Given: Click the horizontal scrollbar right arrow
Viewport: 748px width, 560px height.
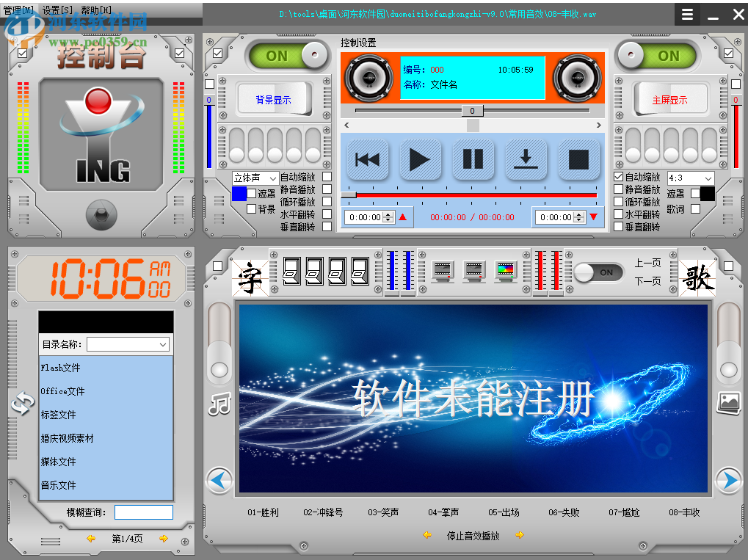Looking at the screenshot, I should (x=599, y=125).
